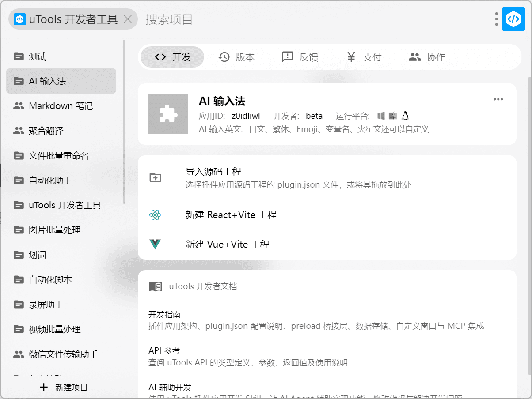The width and height of the screenshot is (532, 399).
Task: Click the app ID z0idliwl
Action: [246, 116]
